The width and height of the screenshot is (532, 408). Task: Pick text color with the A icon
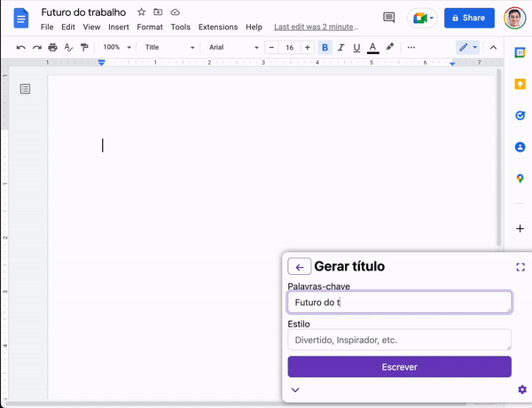(x=372, y=47)
